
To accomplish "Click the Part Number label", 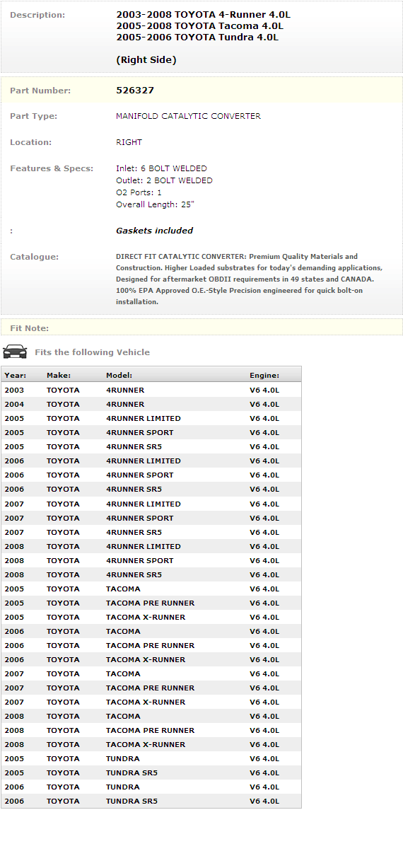I will click(x=40, y=91).
